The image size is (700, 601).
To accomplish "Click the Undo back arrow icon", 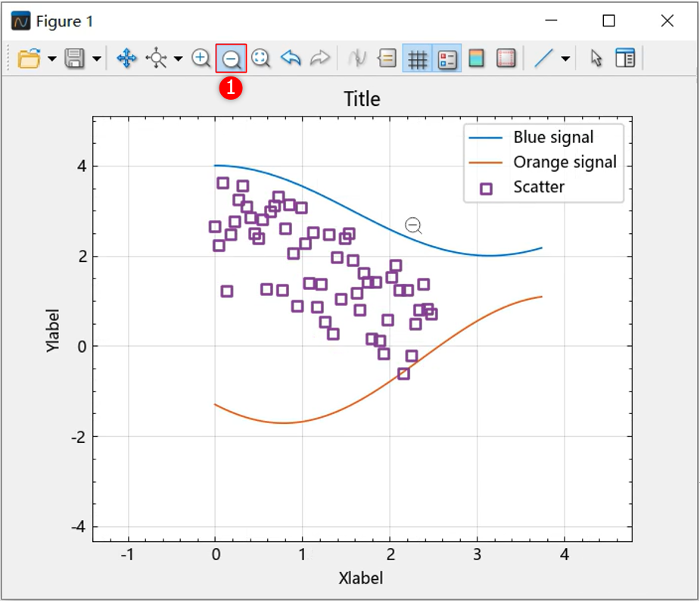I will point(291,58).
